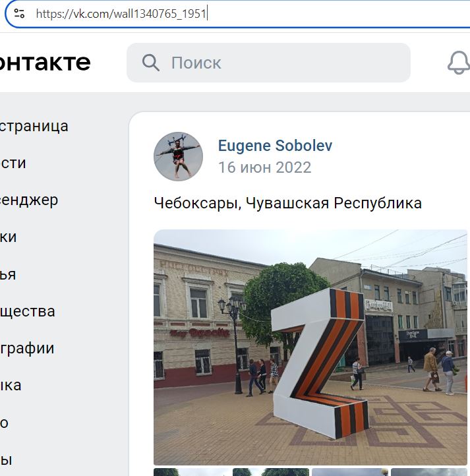The width and height of the screenshot is (470, 476).
Task: Open Моя страница in left sidebar
Action: 34,126
